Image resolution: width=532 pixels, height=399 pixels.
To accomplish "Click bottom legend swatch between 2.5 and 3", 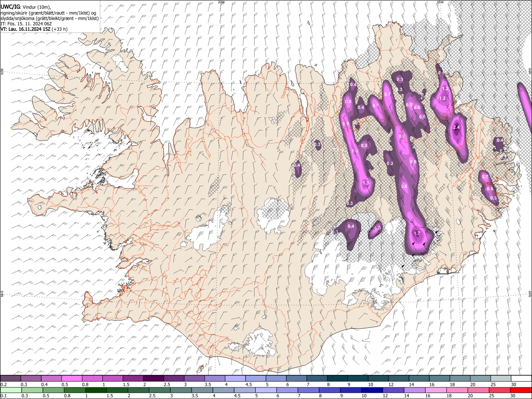I will coord(159,390).
